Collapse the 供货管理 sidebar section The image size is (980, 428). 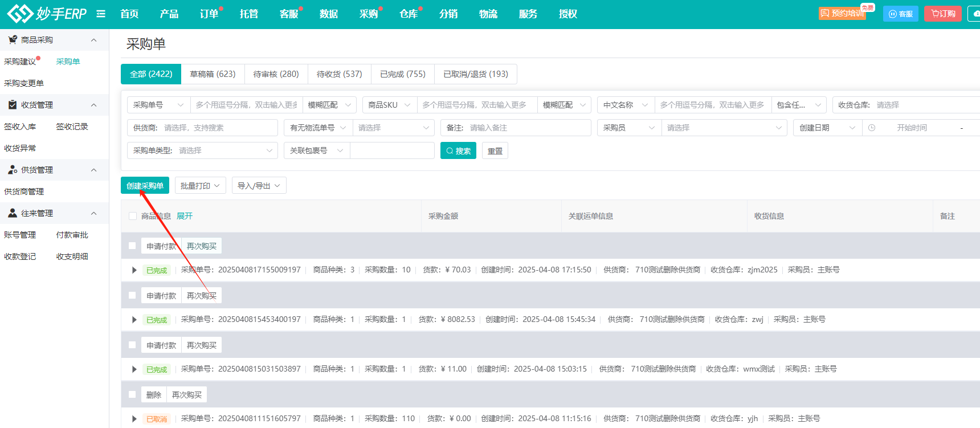[x=94, y=170]
